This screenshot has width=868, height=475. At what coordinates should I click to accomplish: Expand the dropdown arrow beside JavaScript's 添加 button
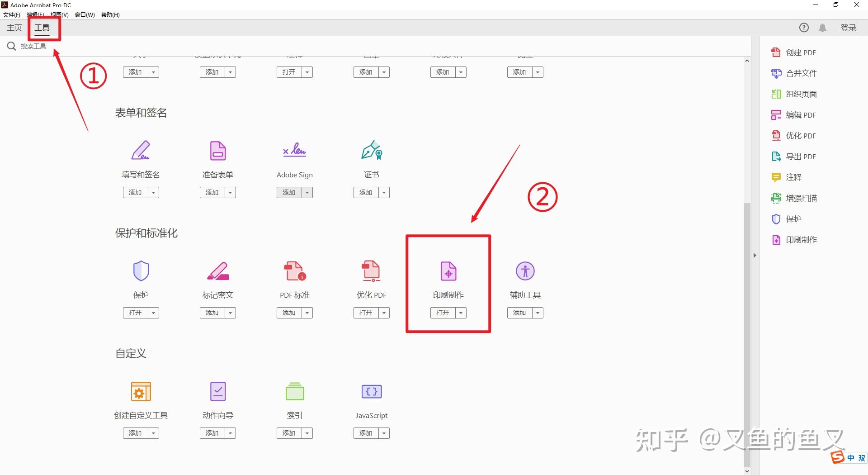pyautogui.click(x=384, y=433)
